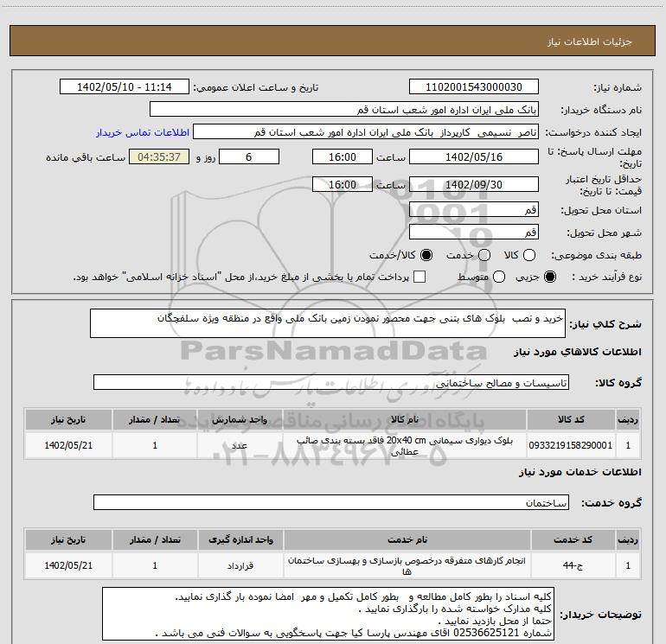Click the استان محل تحویل field قم
Screen dimensions: 666x644
[x=474, y=210]
